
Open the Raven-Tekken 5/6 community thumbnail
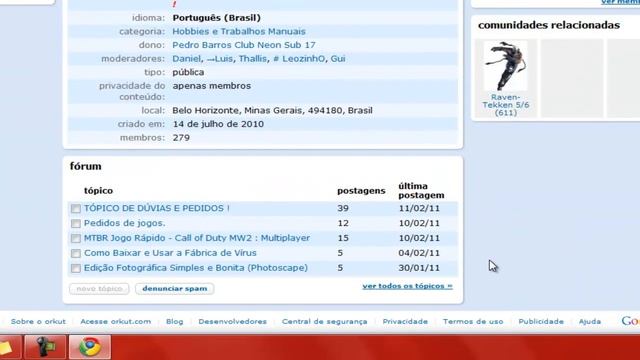click(x=505, y=66)
